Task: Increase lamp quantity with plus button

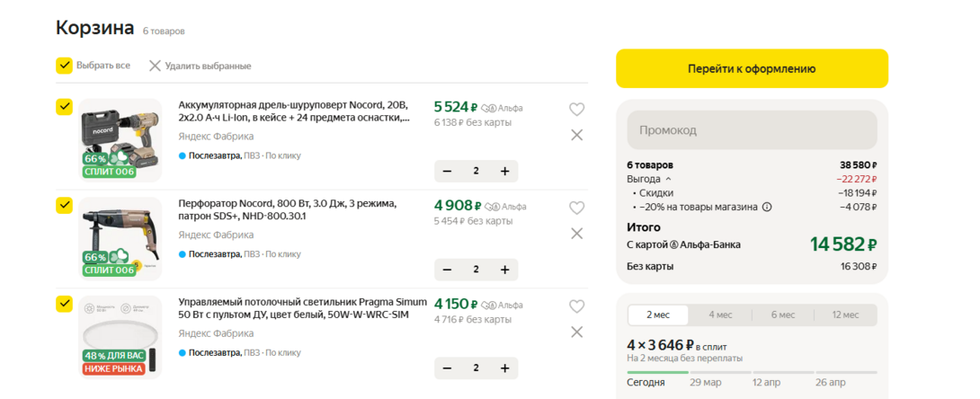Action: click(x=504, y=368)
